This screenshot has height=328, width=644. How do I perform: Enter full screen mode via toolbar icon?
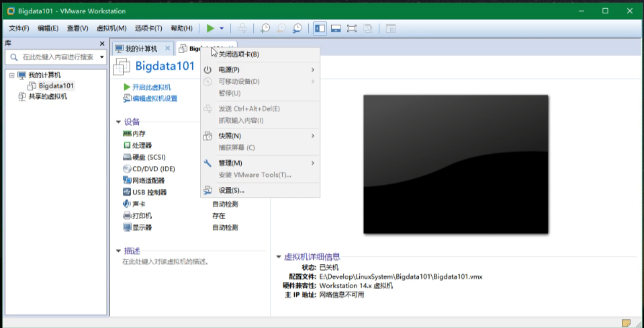[352, 28]
